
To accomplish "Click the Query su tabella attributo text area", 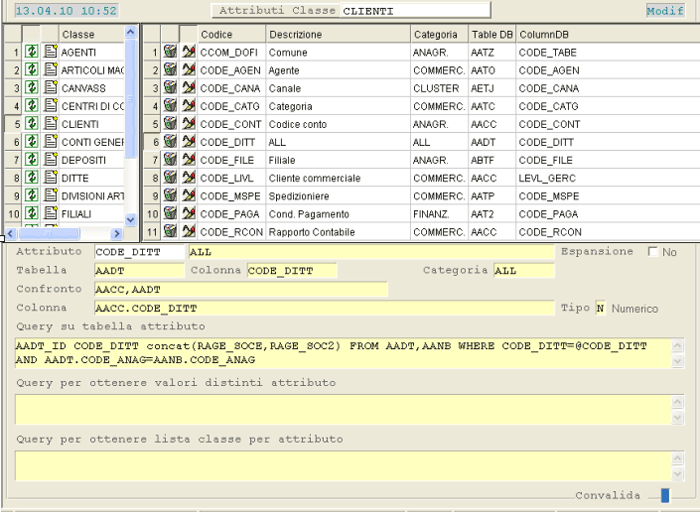I will tap(342, 352).
